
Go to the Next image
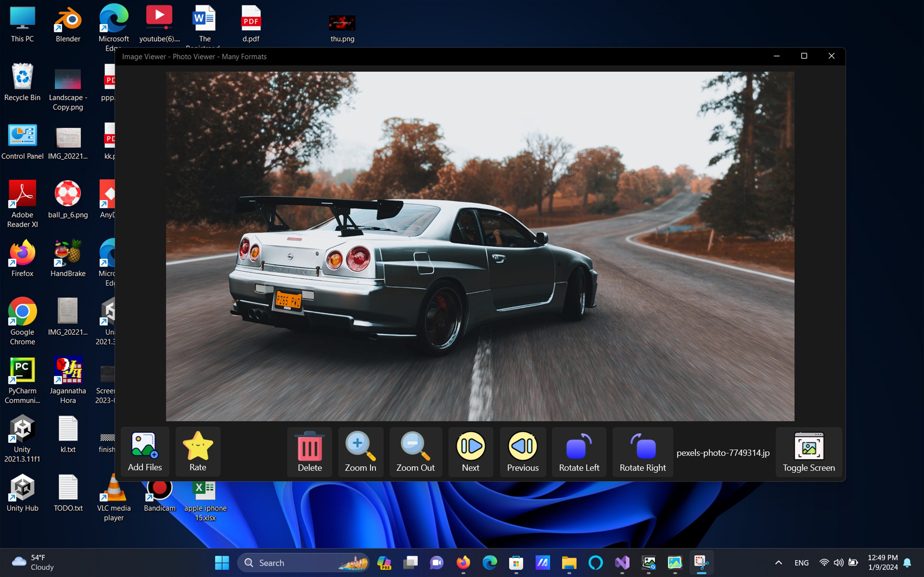point(470,451)
